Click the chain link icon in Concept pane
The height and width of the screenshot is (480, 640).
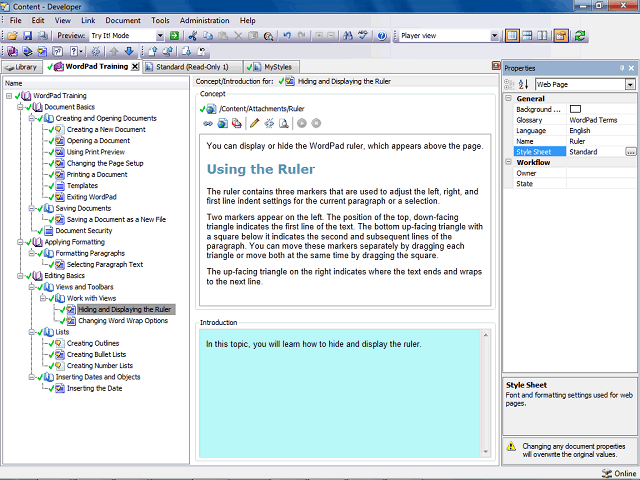pyautogui.click(x=208, y=123)
